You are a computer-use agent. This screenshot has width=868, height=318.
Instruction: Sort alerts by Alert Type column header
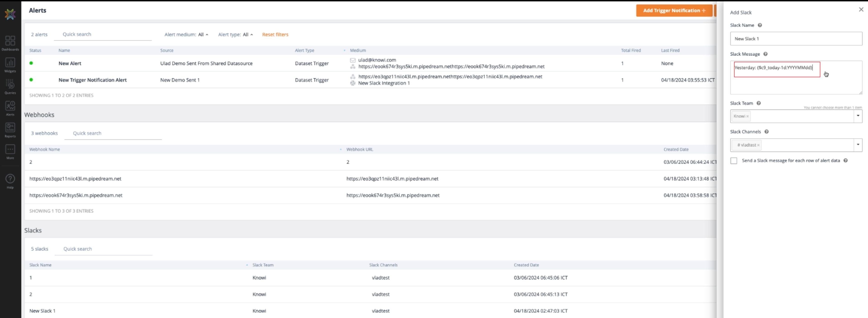click(304, 50)
